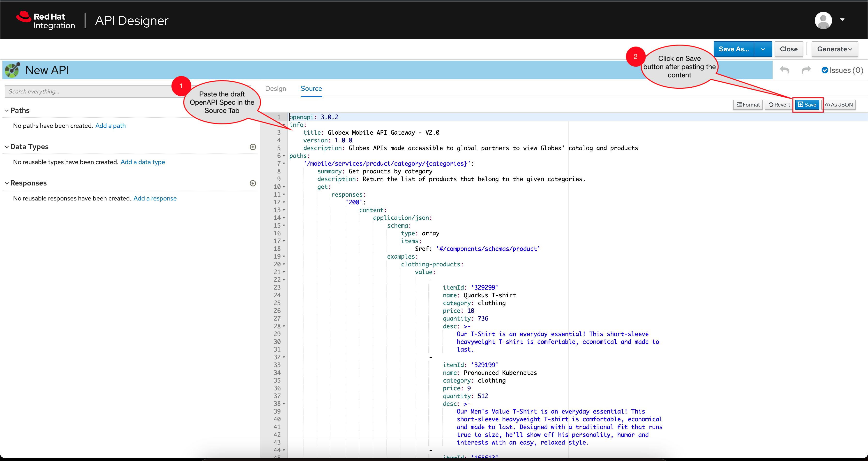Click the Add a response link
The height and width of the screenshot is (461, 868).
coord(155,199)
